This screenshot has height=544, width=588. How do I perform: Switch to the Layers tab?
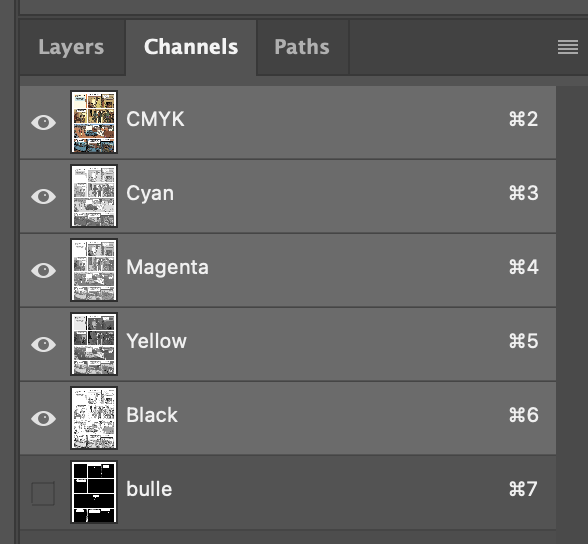coord(71,47)
